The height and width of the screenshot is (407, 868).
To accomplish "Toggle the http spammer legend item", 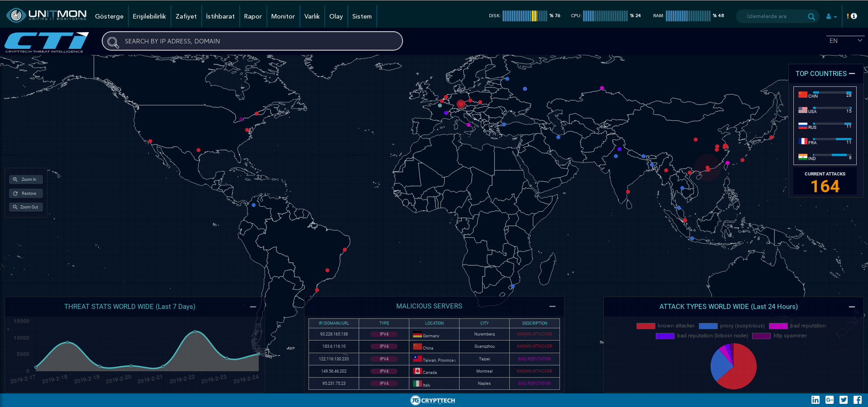I will pyautogui.click(x=779, y=336).
